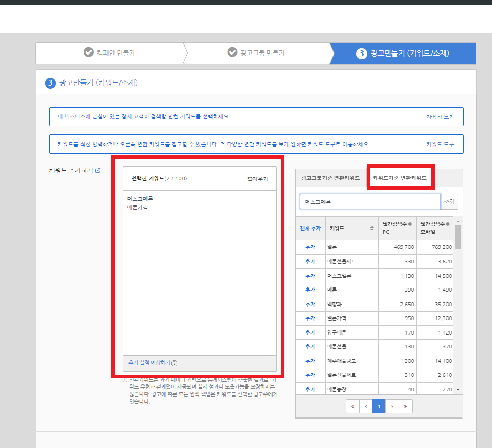Sort by 키워드 column arrows
Viewport: 492px width, 448px height.
click(x=372, y=228)
